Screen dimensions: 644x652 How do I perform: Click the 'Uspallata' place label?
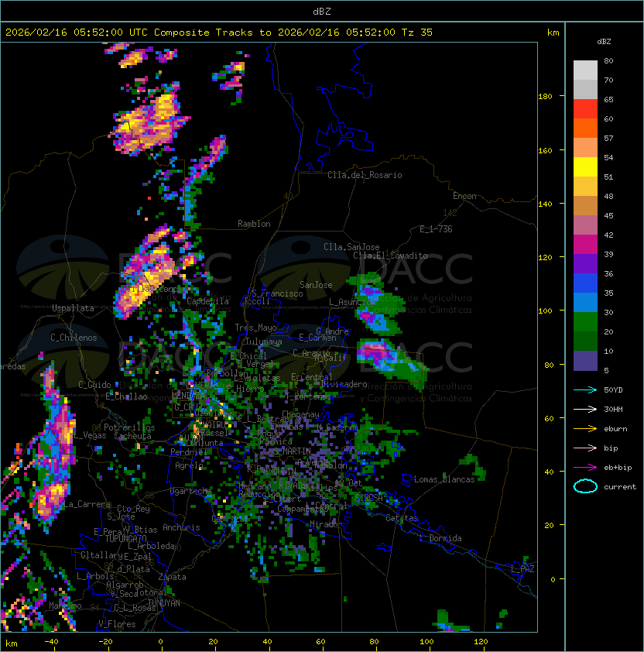click(73, 308)
